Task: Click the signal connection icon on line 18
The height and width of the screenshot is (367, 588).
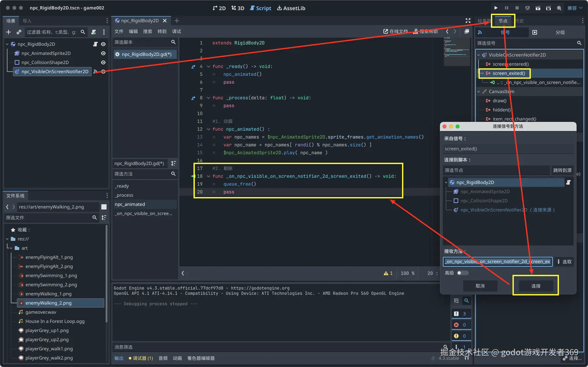Action: tap(193, 176)
